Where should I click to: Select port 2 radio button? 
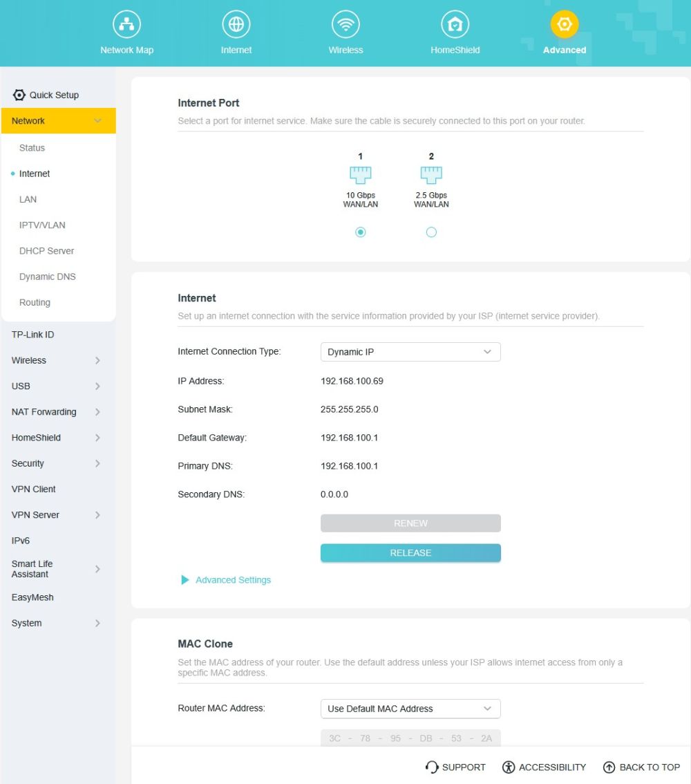click(431, 232)
